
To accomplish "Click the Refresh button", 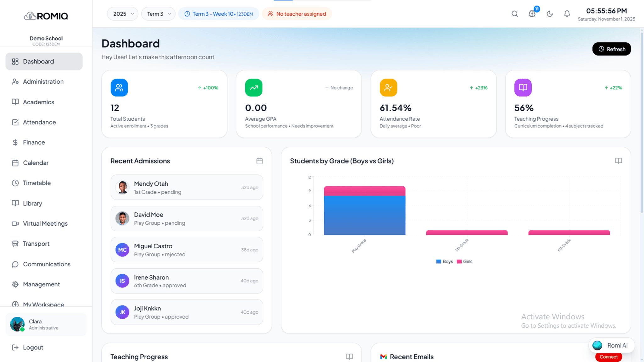I will [x=611, y=49].
